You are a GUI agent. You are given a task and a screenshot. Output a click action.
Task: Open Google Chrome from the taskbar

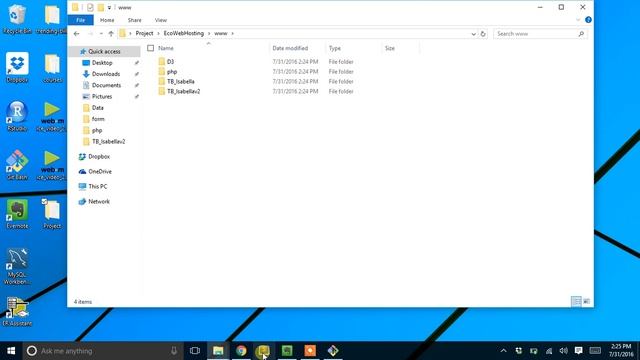(x=241, y=351)
